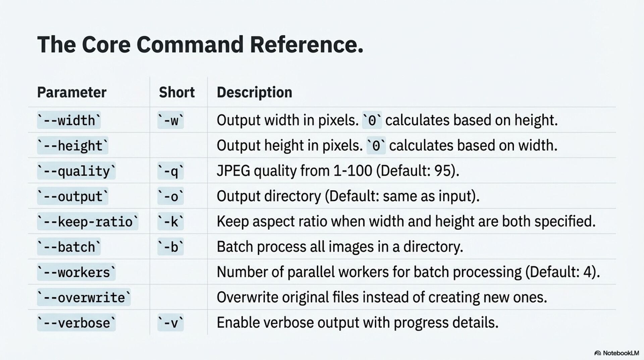
Task: Click the Short column header
Action: [x=177, y=92]
